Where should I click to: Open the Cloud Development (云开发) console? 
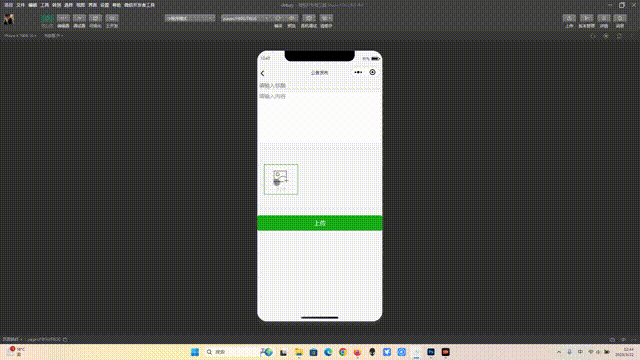point(111,18)
